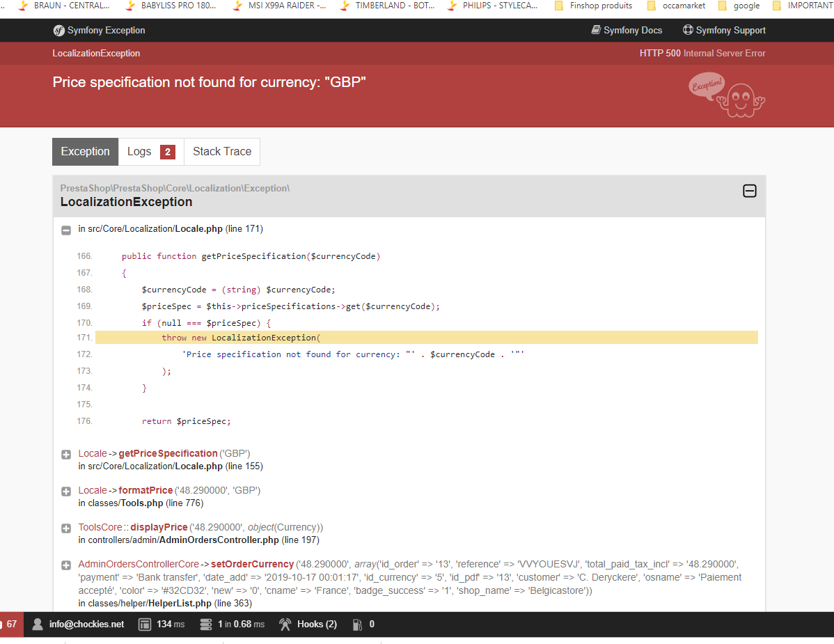Open the info@chockies.net user panel
This screenshot has height=644, width=834.
78,625
